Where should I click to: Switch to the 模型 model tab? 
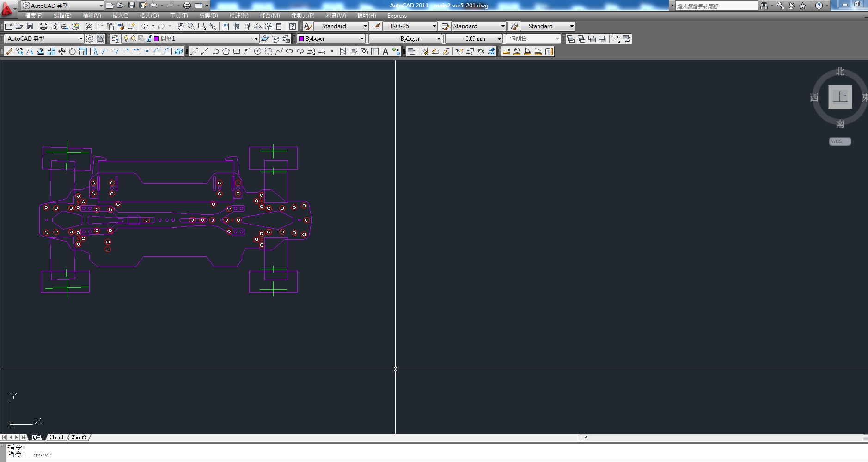(37, 438)
